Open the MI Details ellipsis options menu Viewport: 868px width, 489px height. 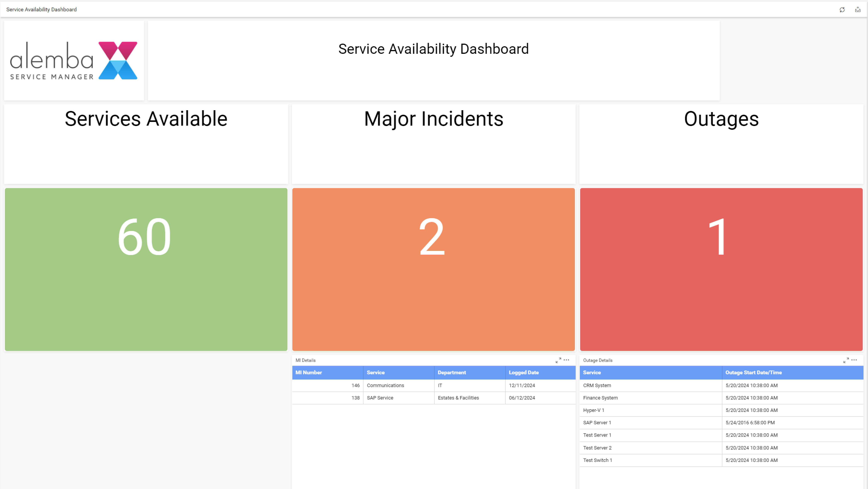coord(566,360)
